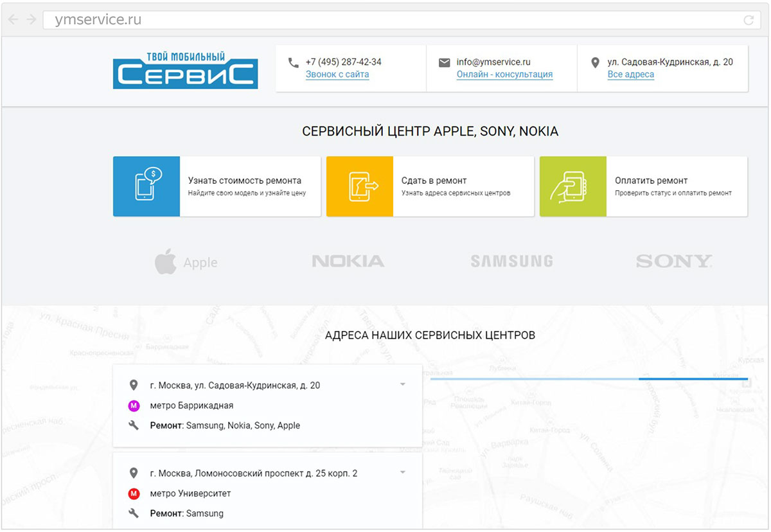The image size is (771, 532).
Task: Focus the ymservice.ru address bar
Action: 401,20
